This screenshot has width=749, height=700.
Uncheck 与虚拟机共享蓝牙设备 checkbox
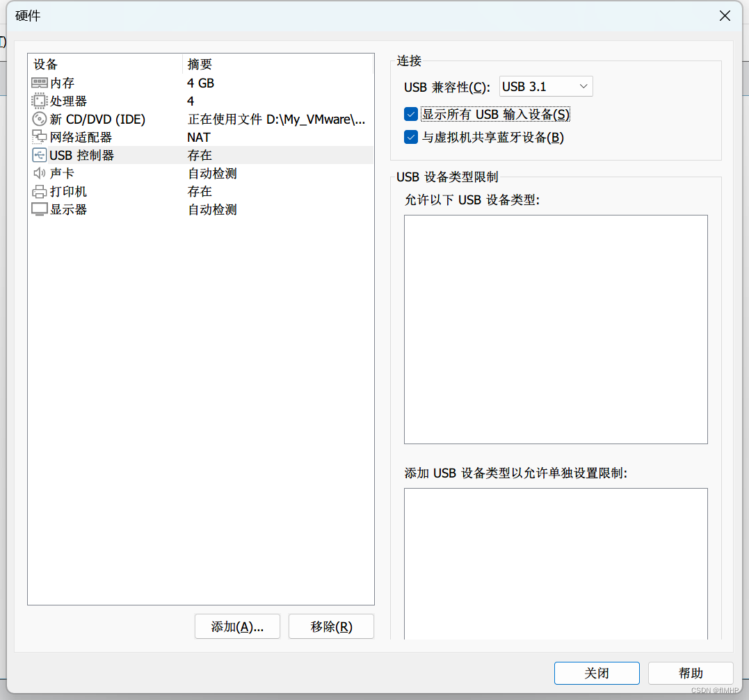coord(411,138)
